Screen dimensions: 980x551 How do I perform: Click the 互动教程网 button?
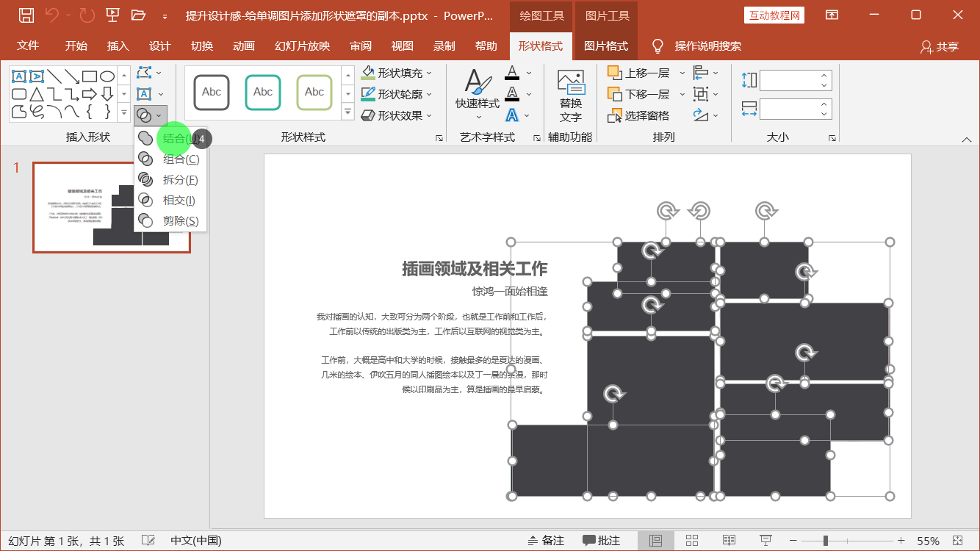pyautogui.click(x=774, y=15)
